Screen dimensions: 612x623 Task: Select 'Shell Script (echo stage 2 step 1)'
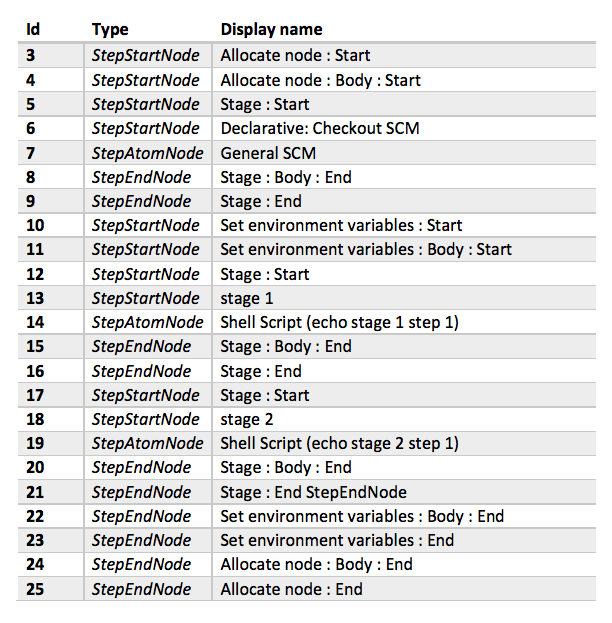coord(339,443)
